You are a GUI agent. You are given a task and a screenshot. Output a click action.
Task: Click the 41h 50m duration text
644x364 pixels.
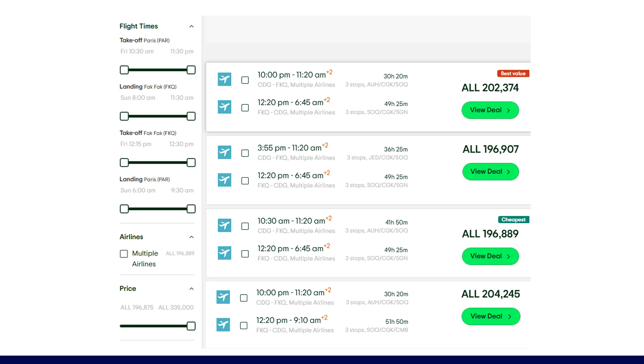[x=396, y=222]
